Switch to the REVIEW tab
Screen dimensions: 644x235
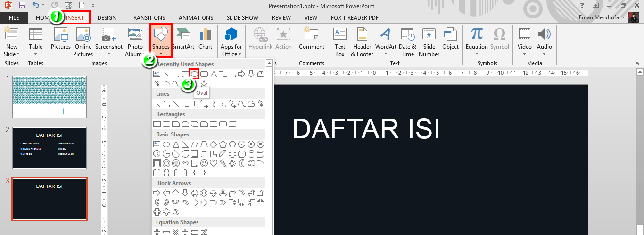(x=281, y=18)
